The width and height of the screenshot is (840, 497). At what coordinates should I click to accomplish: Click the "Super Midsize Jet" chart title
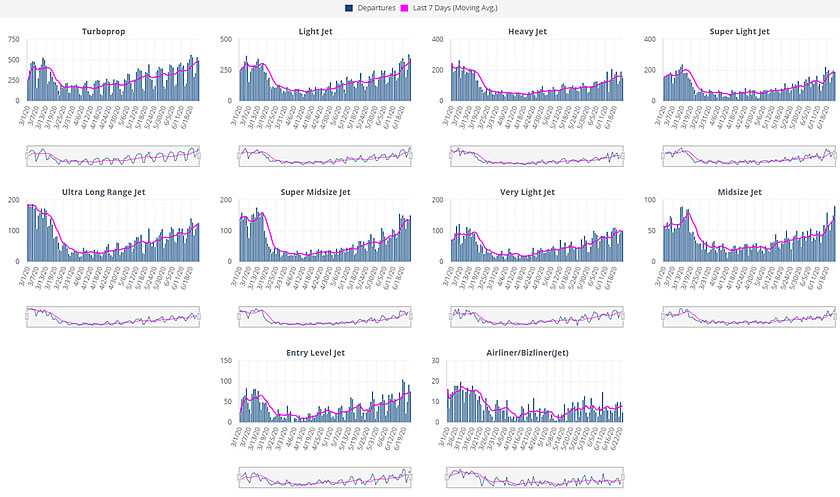pyautogui.click(x=316, y=192)
